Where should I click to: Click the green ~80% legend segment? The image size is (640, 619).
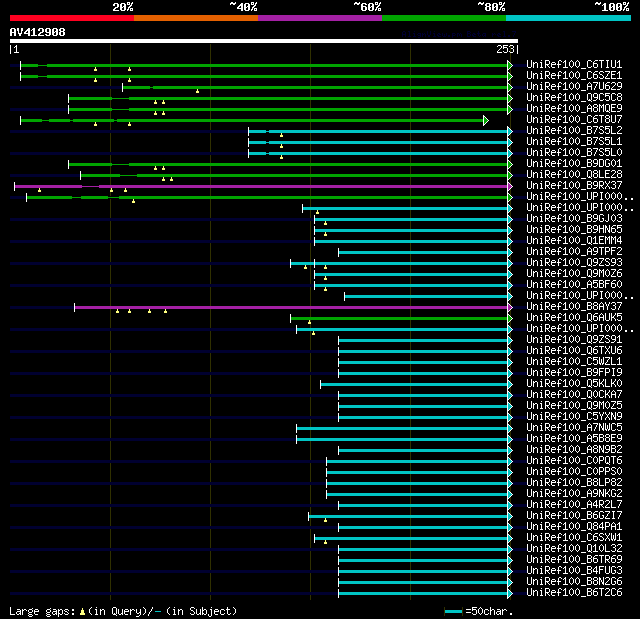coord(444,18)
